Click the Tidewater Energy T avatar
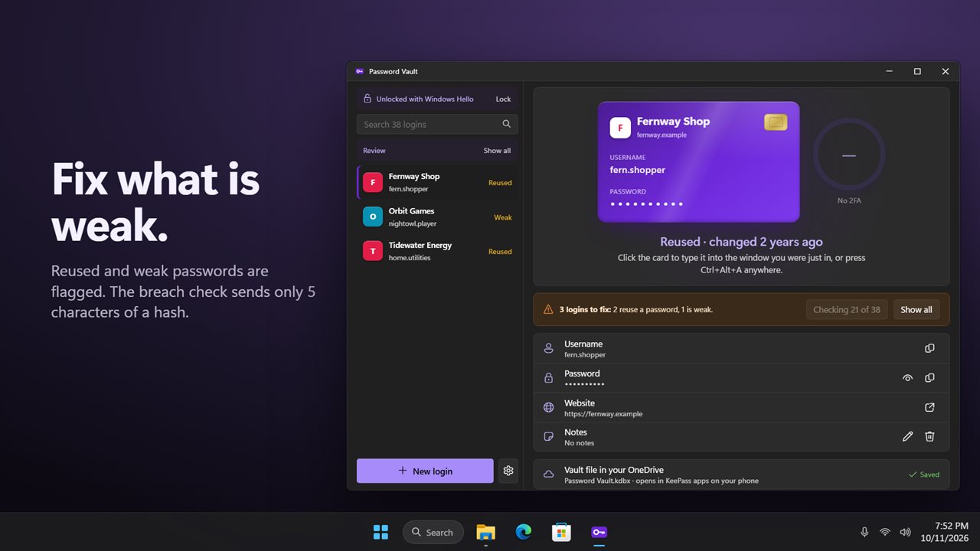 coord(373,251)
